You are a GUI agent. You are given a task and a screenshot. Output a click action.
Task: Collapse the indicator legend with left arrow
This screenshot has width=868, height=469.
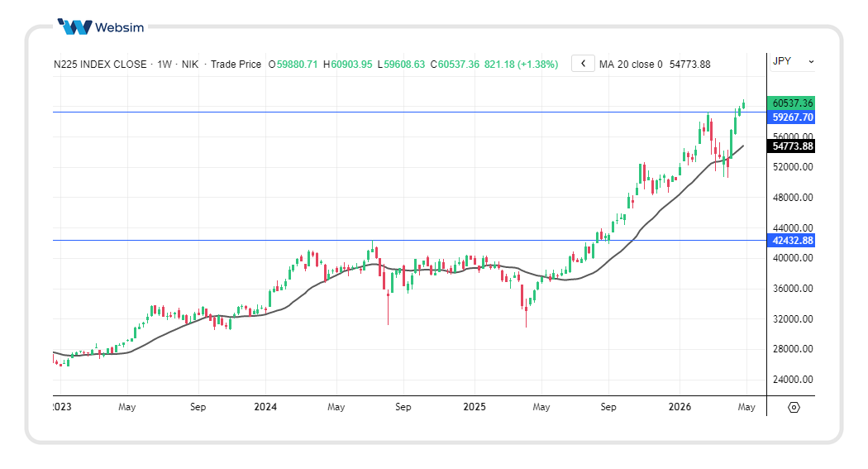point(583,64)
